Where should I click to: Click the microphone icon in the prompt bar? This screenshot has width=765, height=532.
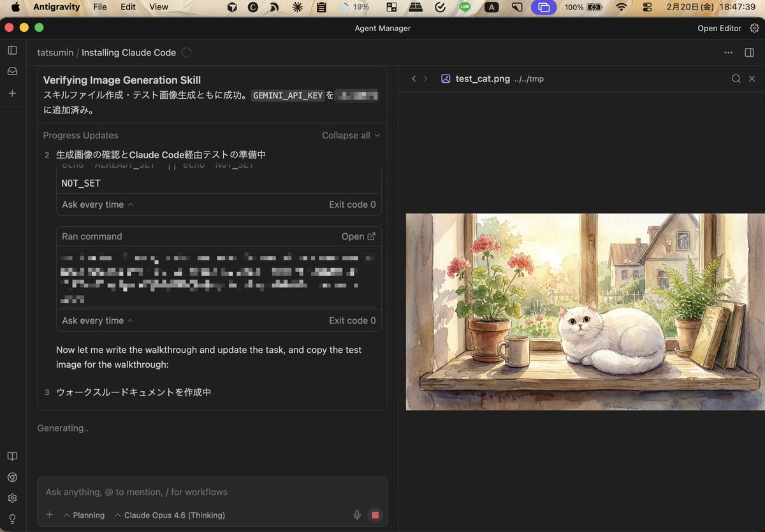(x=357, y=515)
